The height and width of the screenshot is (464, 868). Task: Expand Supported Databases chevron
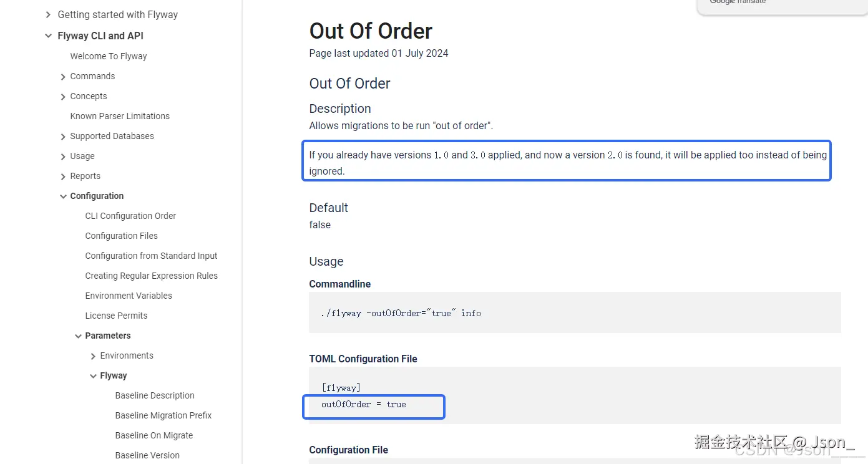click(63, 137)
